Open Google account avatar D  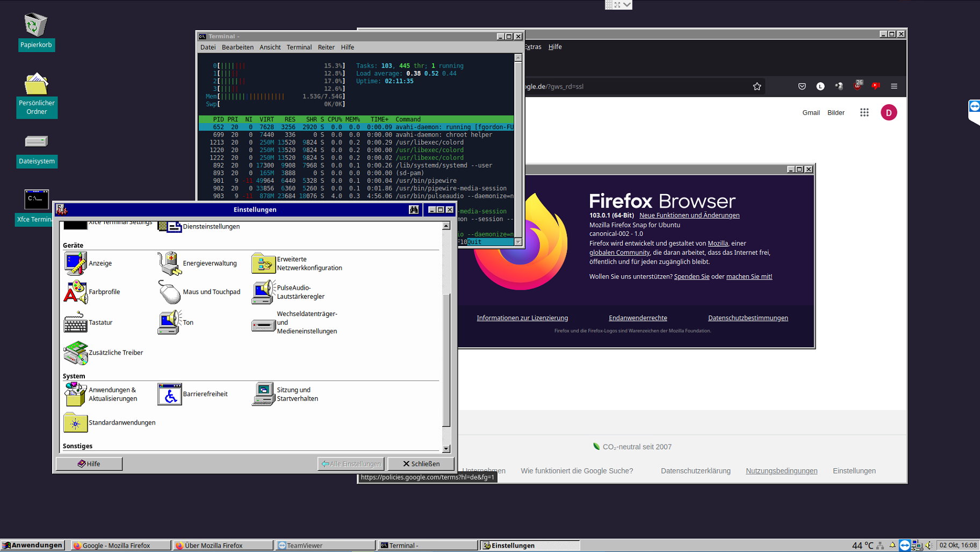[x=889, y=112]
